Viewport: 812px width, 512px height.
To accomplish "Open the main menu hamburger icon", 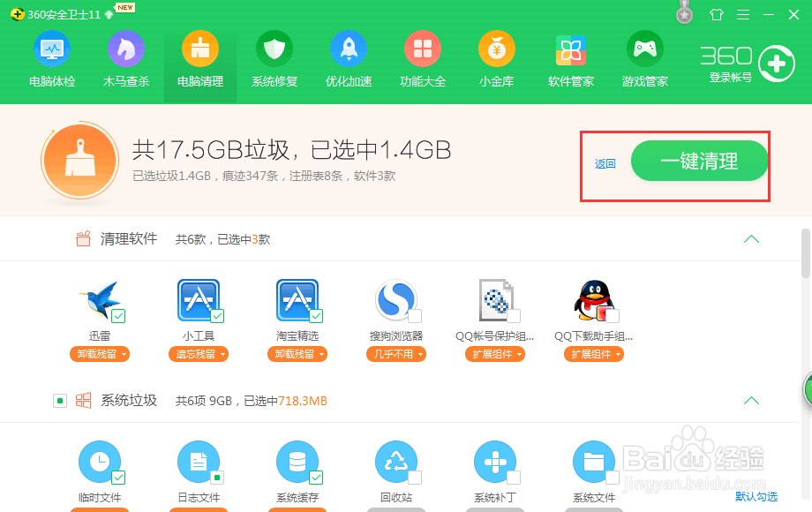I will (x=743, y=14).
